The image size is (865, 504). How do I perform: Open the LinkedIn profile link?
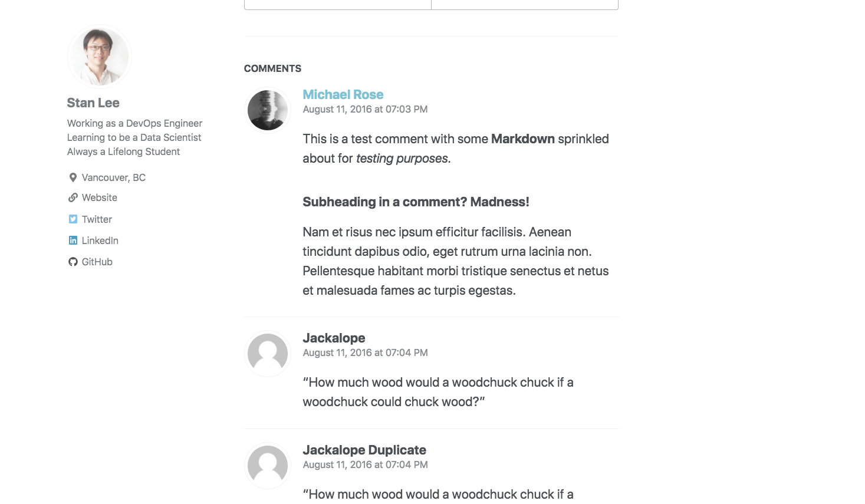(100, 241)
